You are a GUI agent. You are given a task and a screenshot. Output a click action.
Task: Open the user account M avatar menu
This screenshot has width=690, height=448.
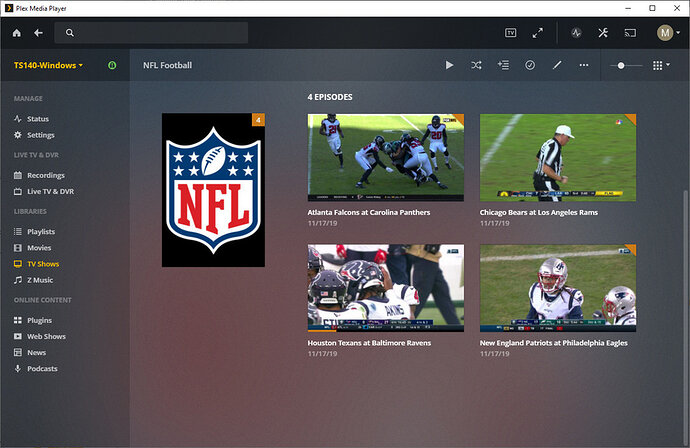pyautogui.click(x=668, y=33)
